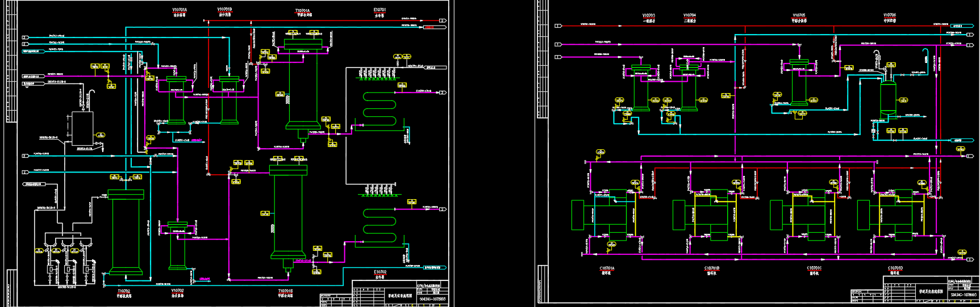Select the T10702 tag label

click(124, 291)
